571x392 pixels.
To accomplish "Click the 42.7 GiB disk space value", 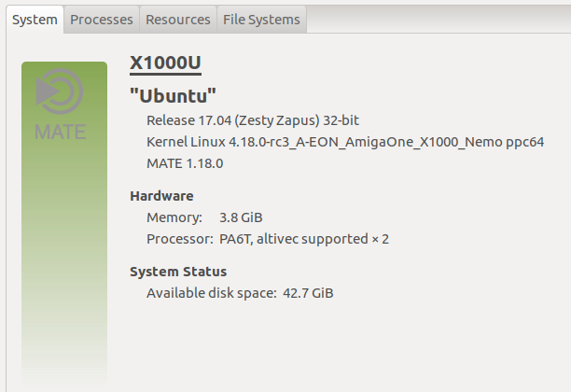I will 309,293.
